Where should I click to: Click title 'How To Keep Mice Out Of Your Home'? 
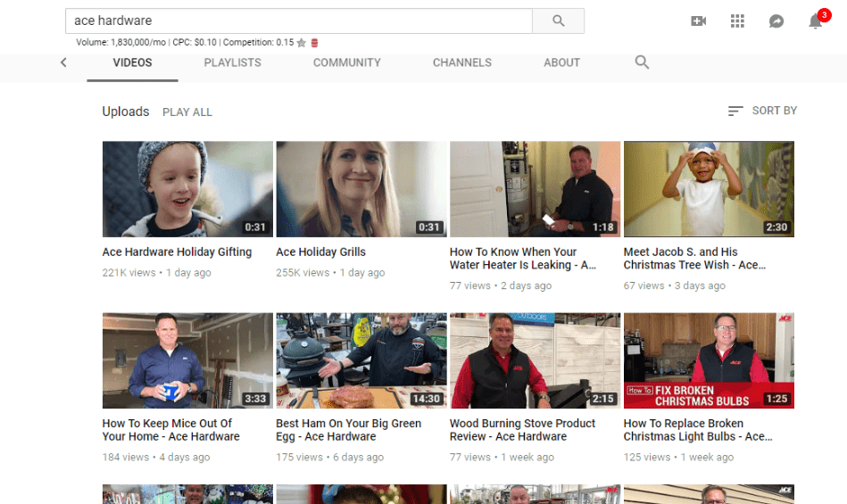[170, 430]
